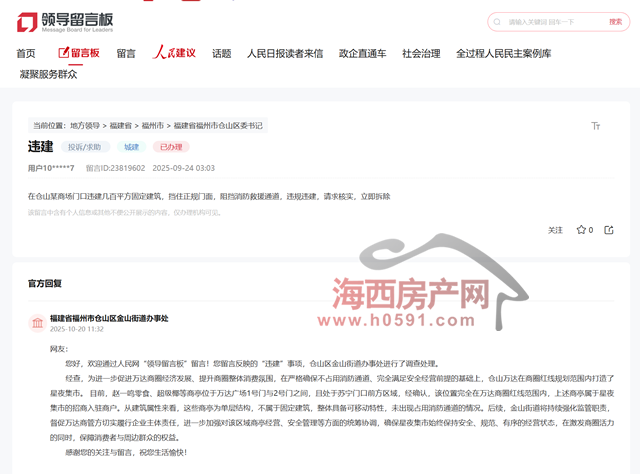Open 人民日报读者来信 menu item
640x474 pixels.
tap(285, 54)
